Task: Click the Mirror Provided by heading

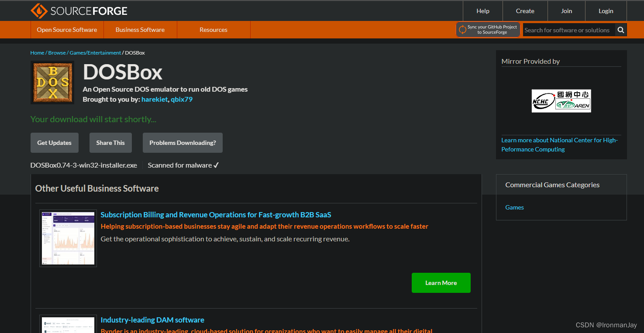Action: (530, 61)
